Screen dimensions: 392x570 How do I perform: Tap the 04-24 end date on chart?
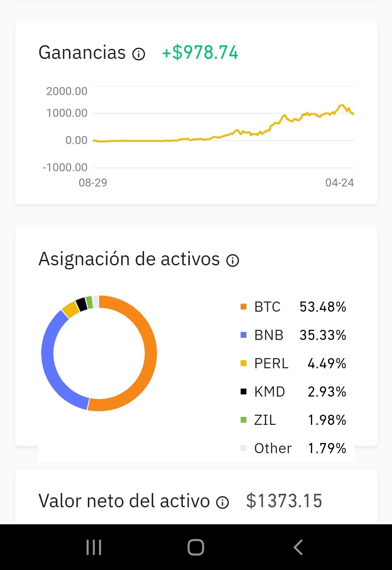click(339, 183)
